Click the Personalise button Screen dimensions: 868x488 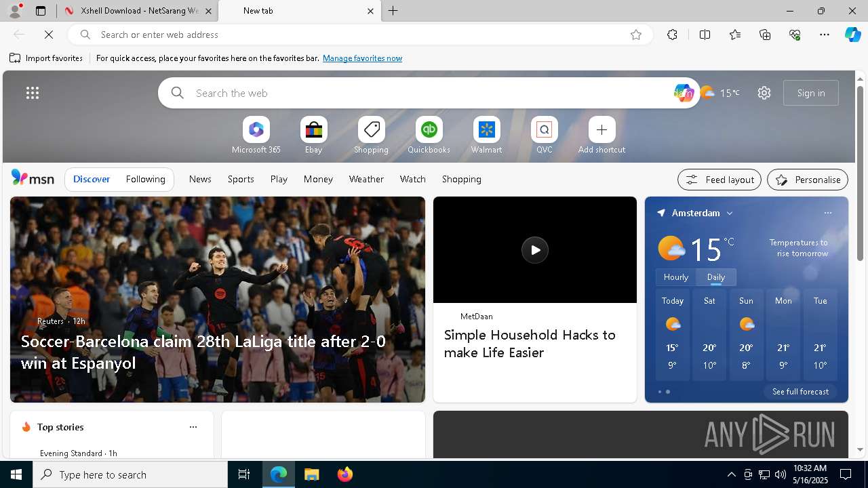[808, 180]
